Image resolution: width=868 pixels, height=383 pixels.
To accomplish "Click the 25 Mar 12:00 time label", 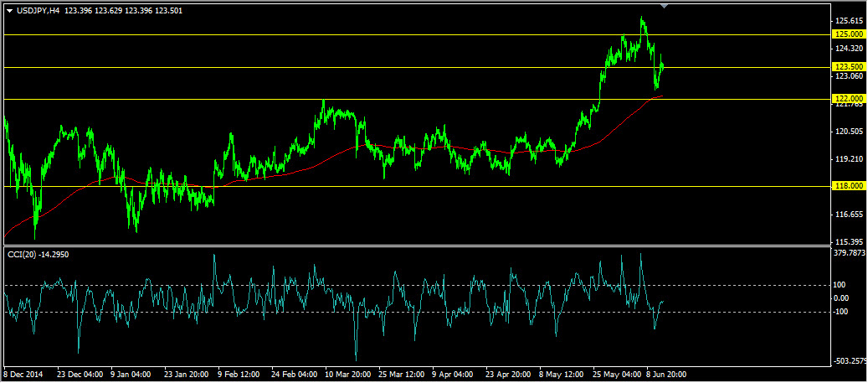I will (400, 374).
